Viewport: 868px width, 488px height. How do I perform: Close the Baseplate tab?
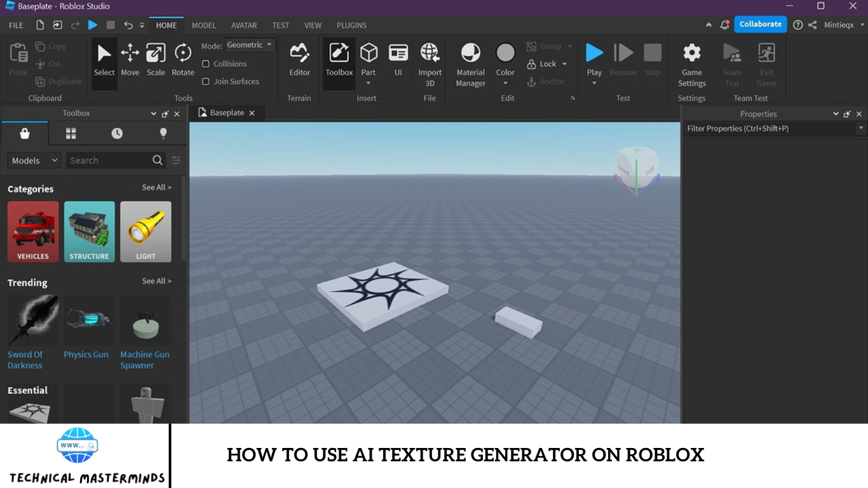pyautogui.click(x=252, y=113)
